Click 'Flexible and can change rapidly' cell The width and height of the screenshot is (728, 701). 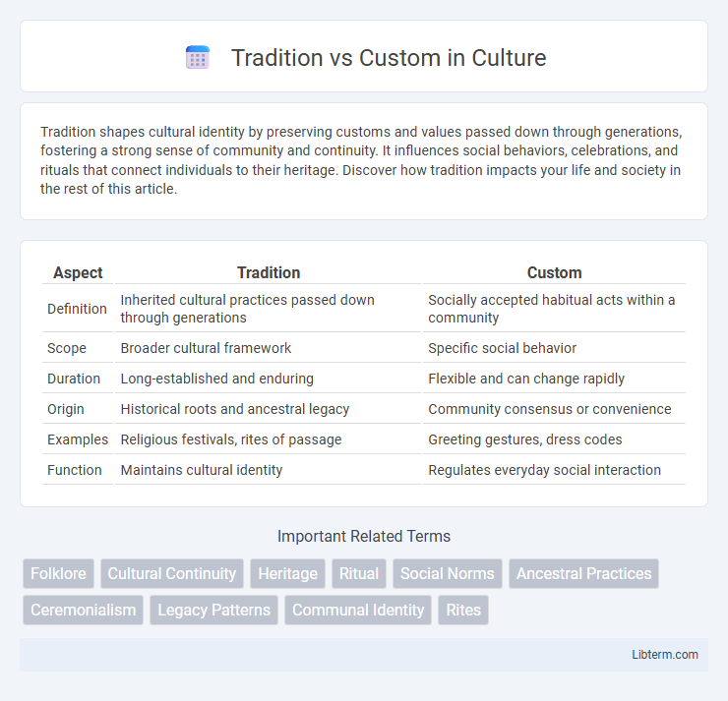pos(554,379)
